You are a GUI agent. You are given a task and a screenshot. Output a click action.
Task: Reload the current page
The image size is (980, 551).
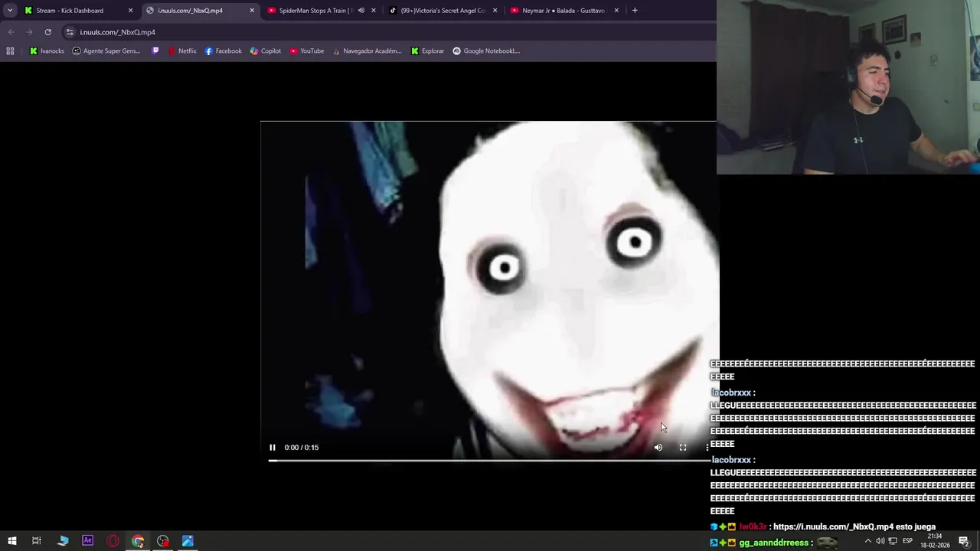47,32
